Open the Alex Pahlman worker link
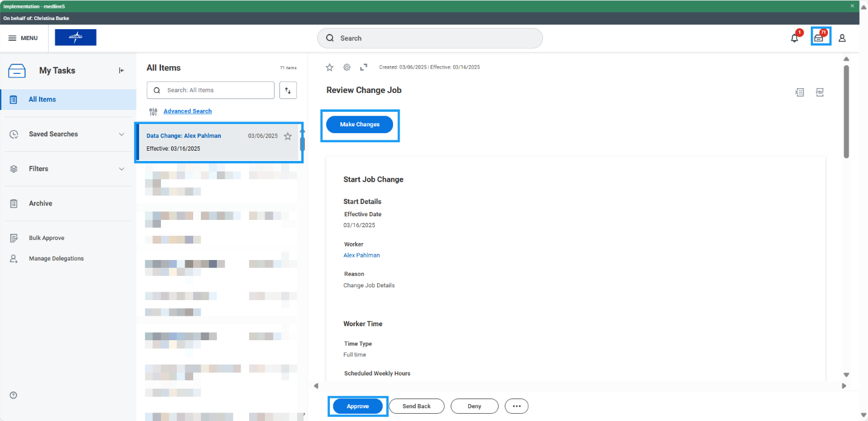The width and height of the screenshot is (868, 421). click(x=361, y=255)
